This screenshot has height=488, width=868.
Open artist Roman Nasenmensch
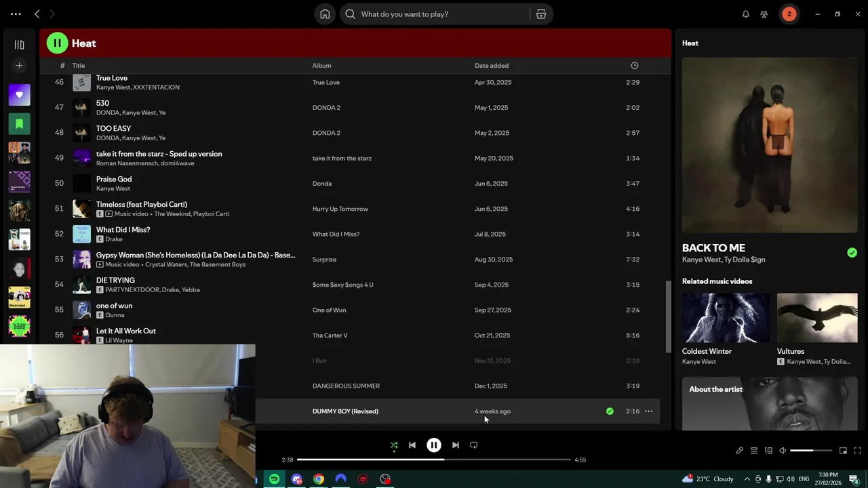(x=126, y=163)
